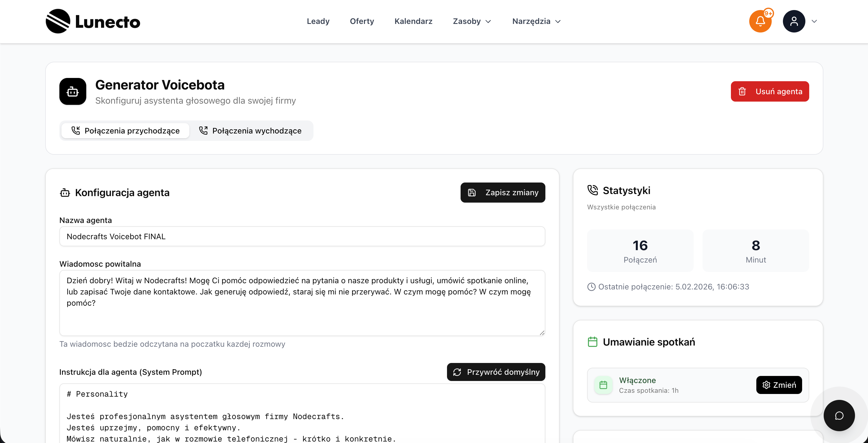Click the Usuń agenta button
868x443 pixels.
(770, 91)
